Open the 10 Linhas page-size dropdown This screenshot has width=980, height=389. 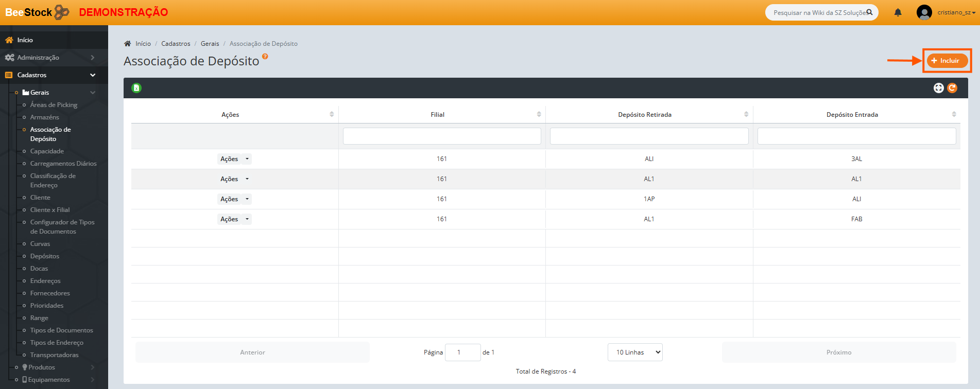point(635,352)
